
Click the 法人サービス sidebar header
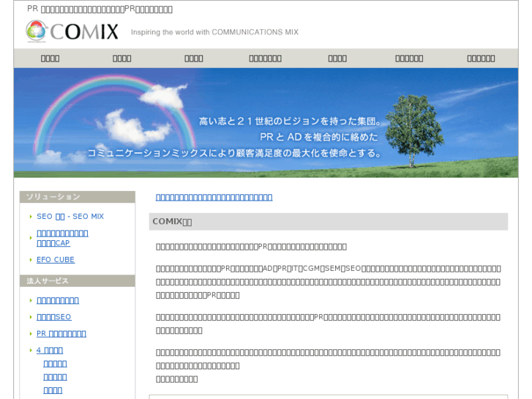[78, 281]
